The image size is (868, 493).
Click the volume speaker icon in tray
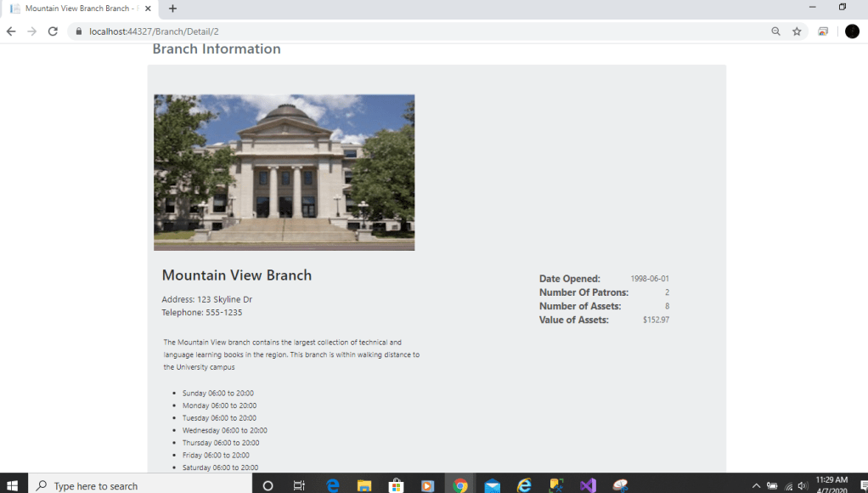click(803, 486)
